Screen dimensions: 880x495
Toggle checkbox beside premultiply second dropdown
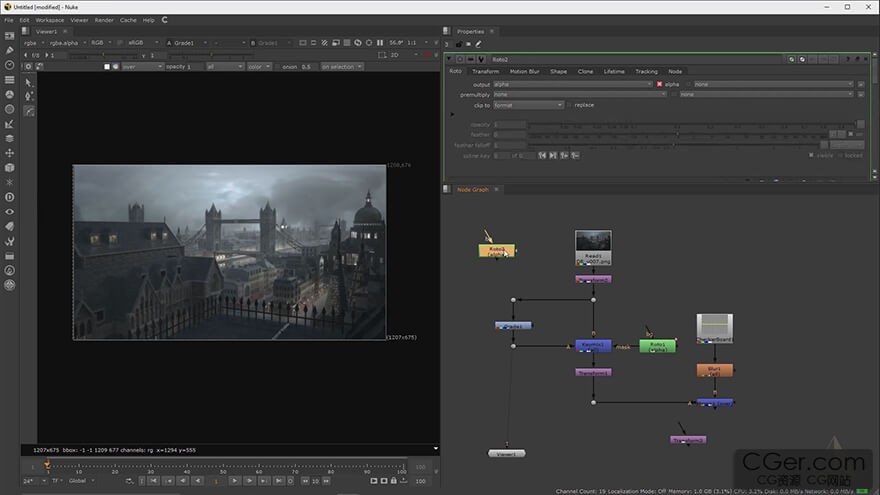coord(674,94)
